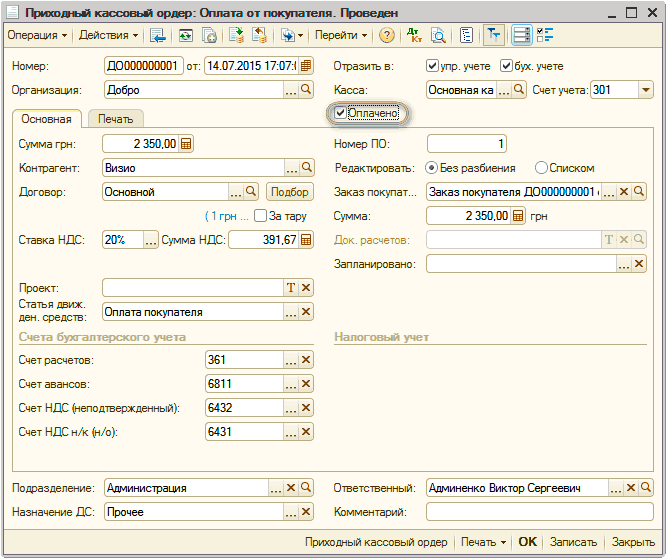Screen dimensions: 666x558
Task: Clear the Подразделение field with X
Action: (x=291, y=488)
